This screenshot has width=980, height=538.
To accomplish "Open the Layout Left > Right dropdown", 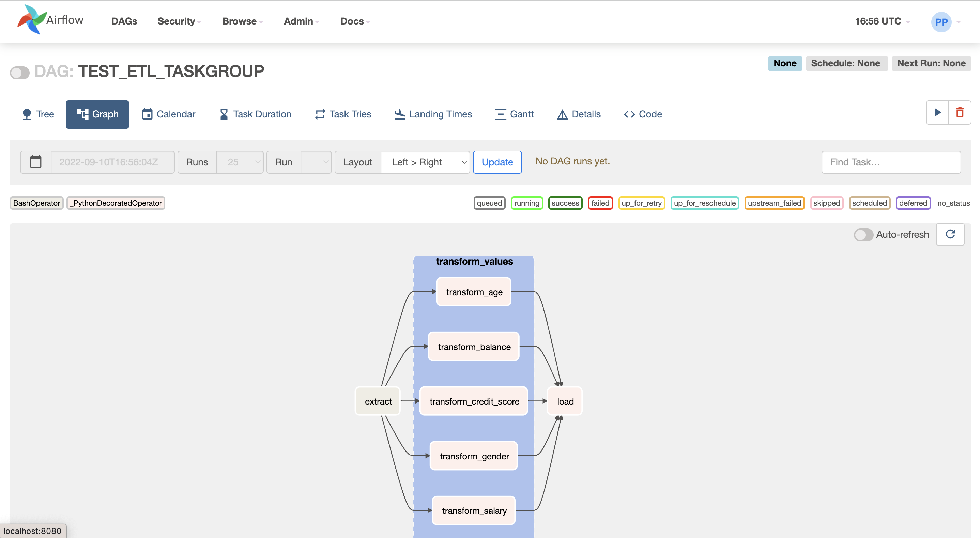I will (425, 162).
